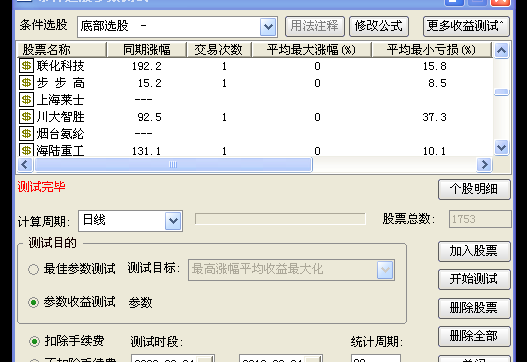Click the 用法注释 button

click(x=315, y=26)
